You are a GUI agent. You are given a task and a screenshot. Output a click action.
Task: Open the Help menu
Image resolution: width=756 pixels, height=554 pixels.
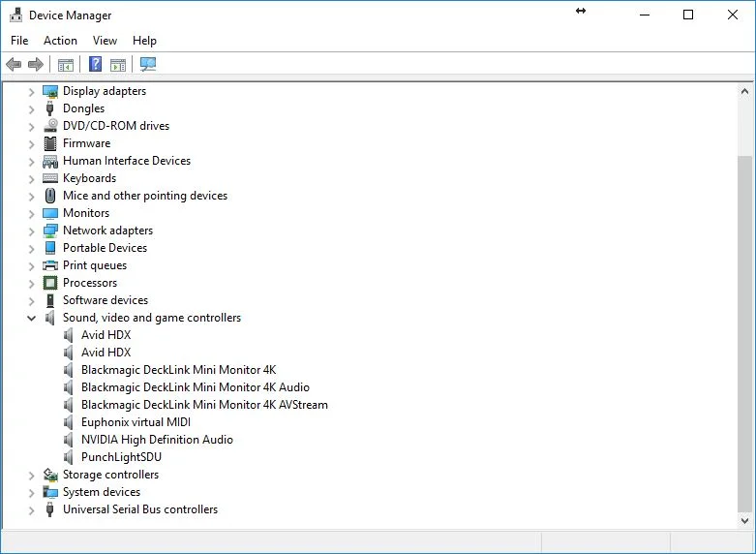144,41
